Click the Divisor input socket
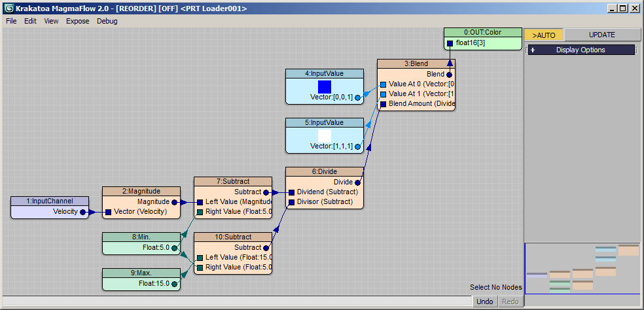This screenshot has width=644, height=310. point(291,202)
